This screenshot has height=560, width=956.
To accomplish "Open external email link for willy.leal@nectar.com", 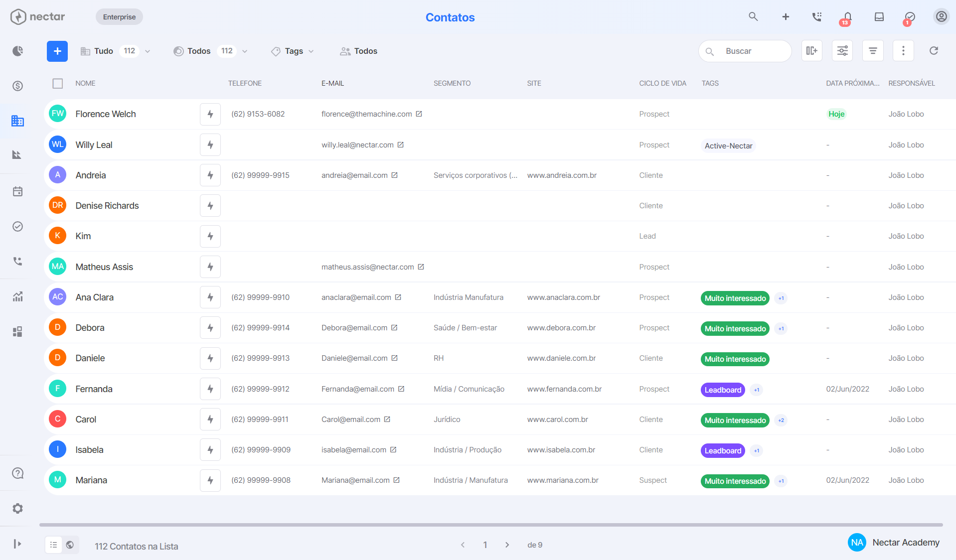I will [401, 145].
